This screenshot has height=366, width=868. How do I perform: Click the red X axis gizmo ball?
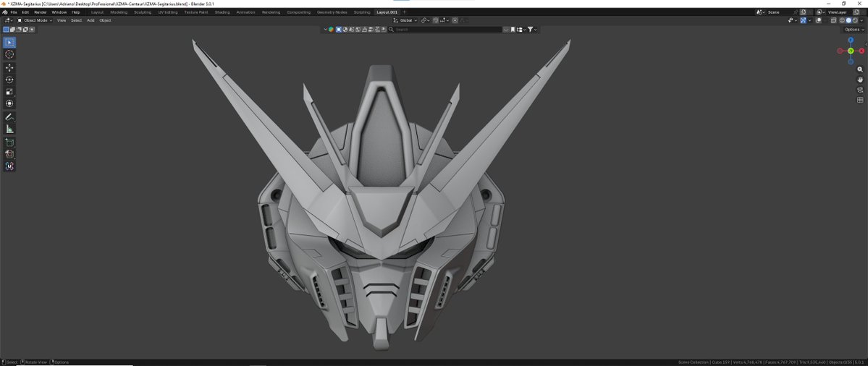tap(861, 51)
